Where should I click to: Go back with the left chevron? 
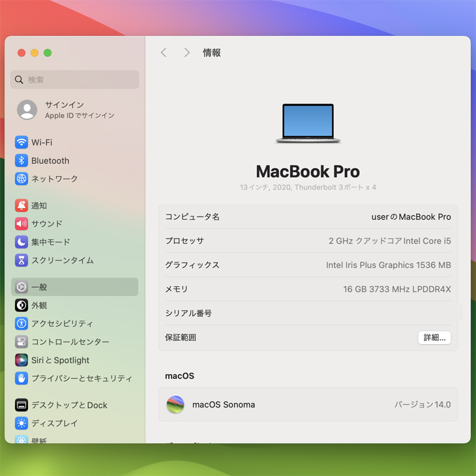click(164, 53)
